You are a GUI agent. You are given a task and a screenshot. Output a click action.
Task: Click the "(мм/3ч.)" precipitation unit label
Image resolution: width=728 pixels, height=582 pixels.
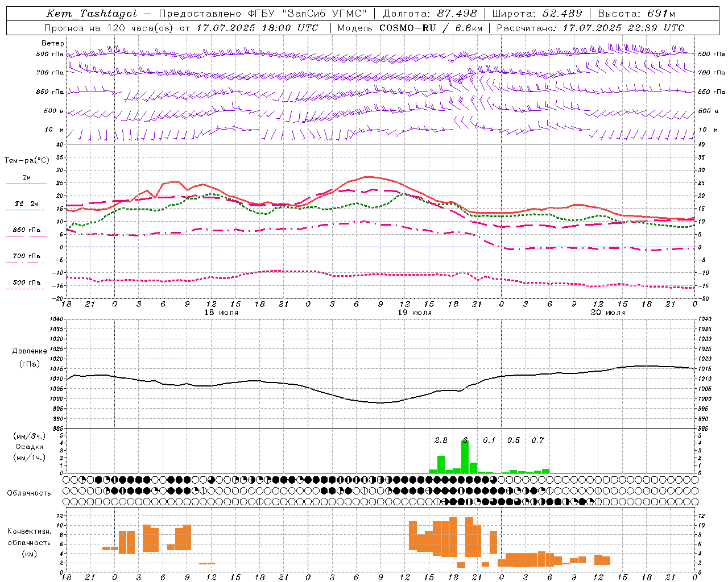click(30, 436)
